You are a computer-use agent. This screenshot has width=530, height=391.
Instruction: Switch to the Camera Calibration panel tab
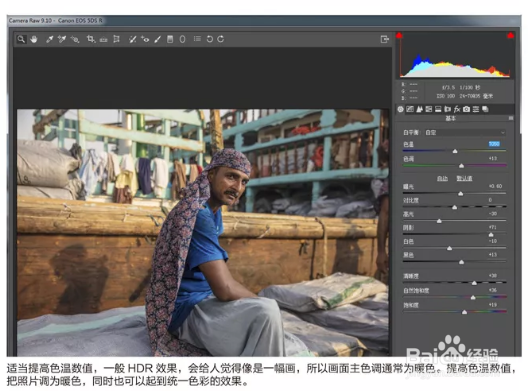(x=467, y=109)
